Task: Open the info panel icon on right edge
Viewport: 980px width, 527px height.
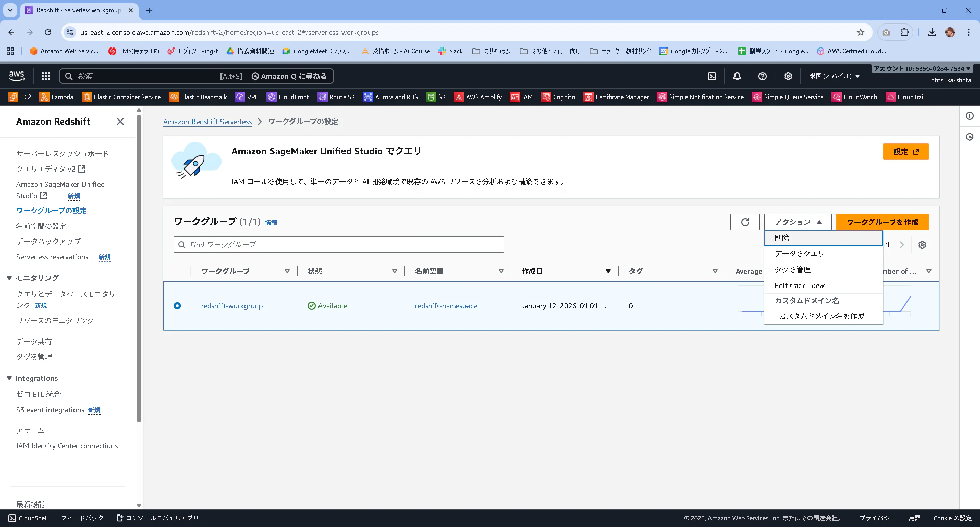Action: tap(970, 116)
